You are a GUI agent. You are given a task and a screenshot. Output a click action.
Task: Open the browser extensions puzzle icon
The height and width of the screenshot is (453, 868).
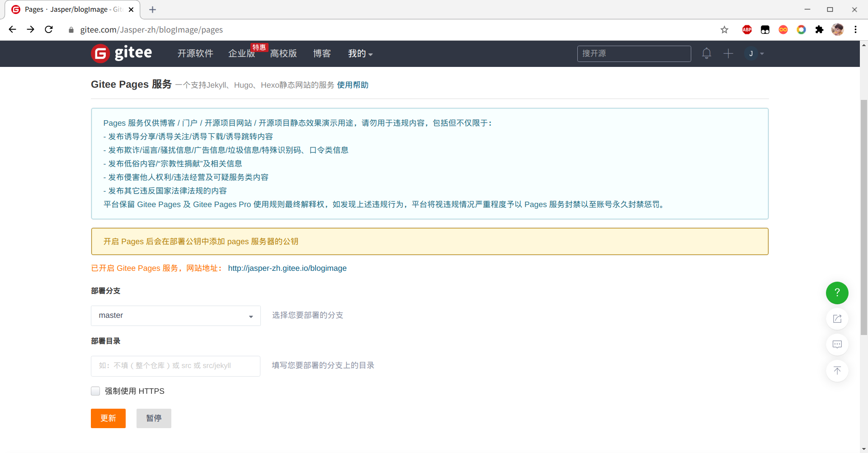(x=819, y=30)
